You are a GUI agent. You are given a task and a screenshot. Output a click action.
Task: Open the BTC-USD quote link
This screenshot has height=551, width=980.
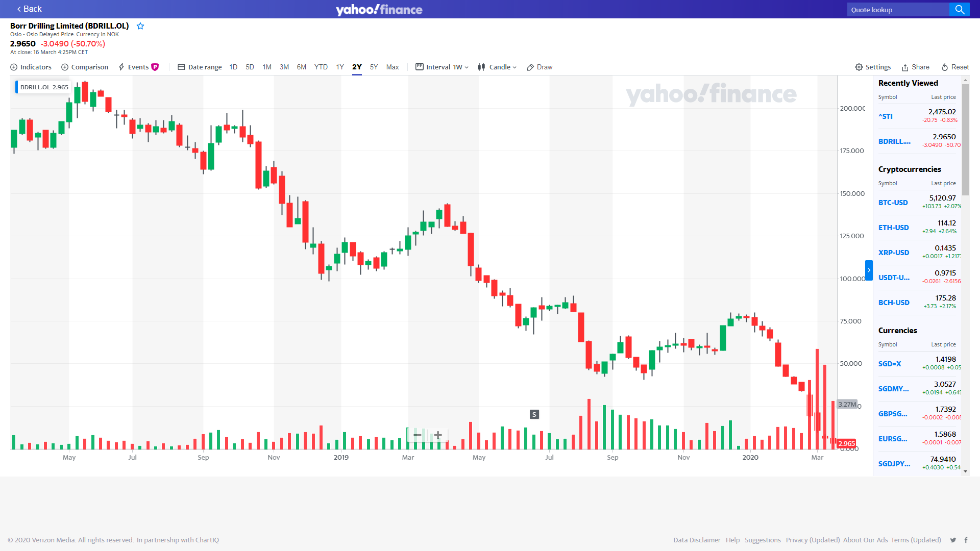click(893, 203)
